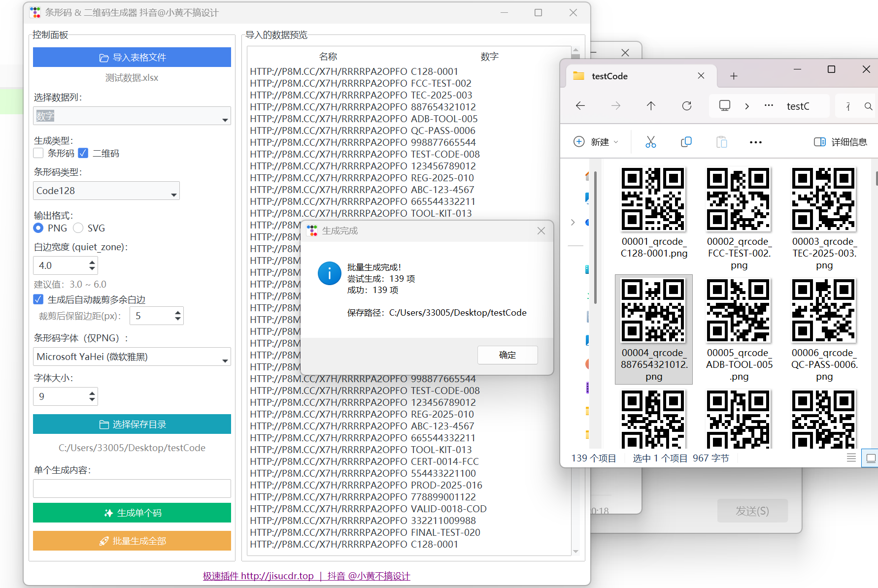Go back using the Explorer back arrow
This screenshot has height=588, width=878.
tap(580, 106)
